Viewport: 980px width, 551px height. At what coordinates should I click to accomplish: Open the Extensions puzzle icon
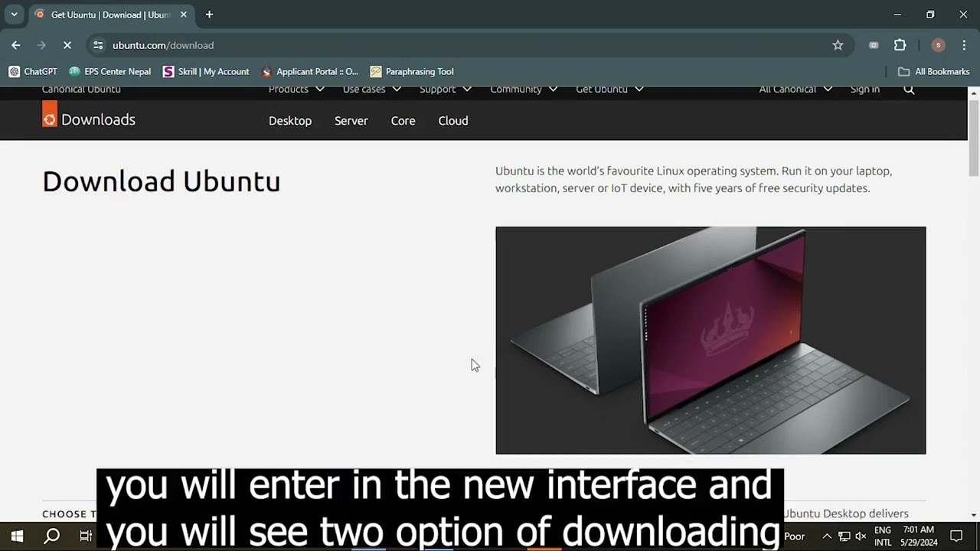pyautogui.click(x=900, y=45)
